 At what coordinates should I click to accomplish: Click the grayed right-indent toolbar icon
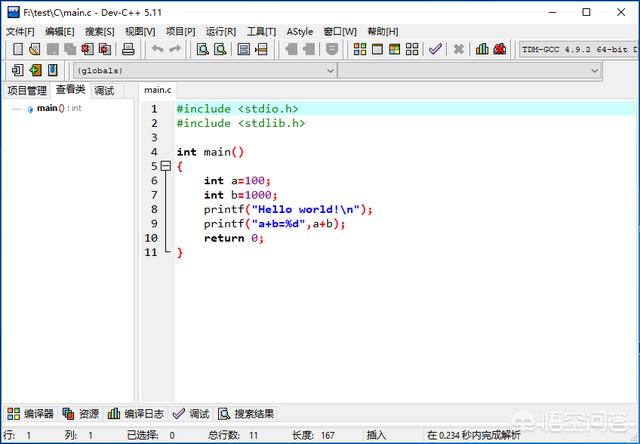coord(309,49)
